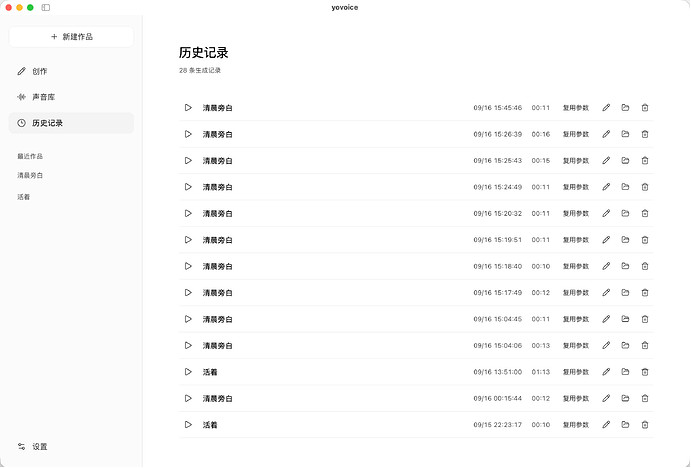
Task: Play the 09/16 15:24:49 recording
Action: coord(188,187)
